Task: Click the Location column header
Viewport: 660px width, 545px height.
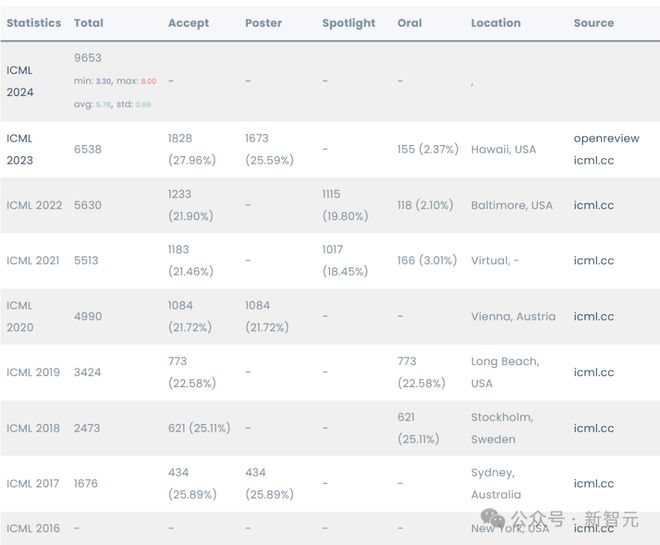Action: tap(495, 23)
